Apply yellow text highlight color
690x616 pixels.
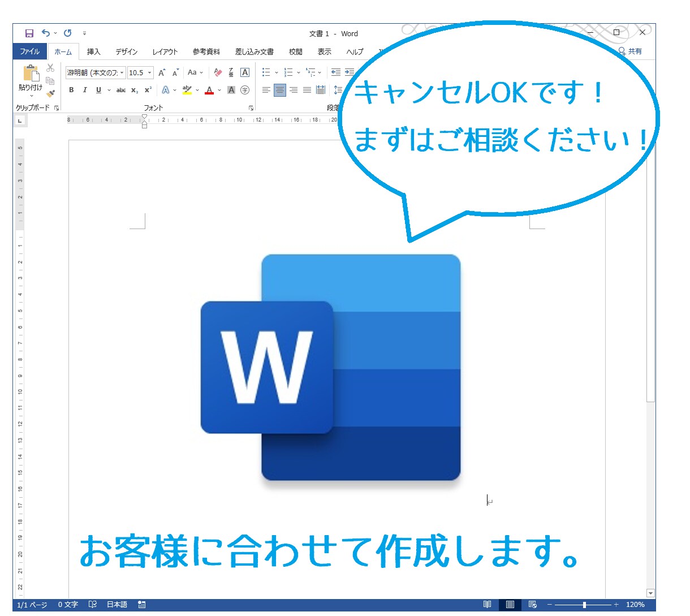pos(187,90)
